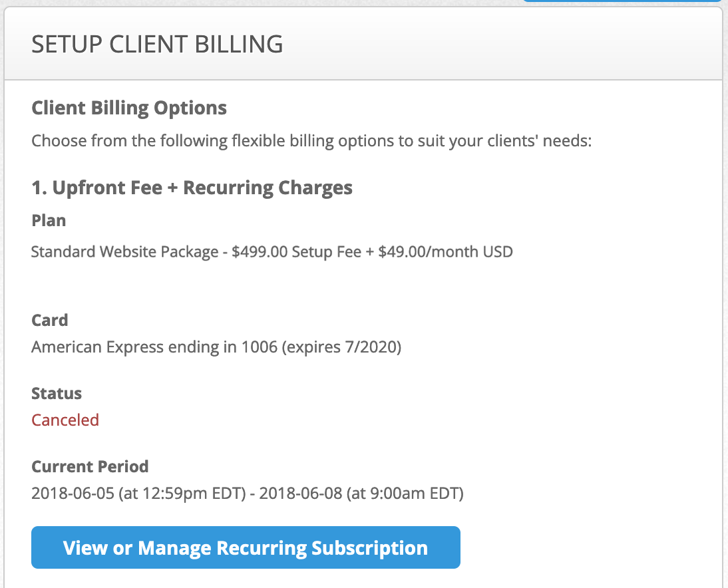Click the card expiry text (expires 7/2020)
This screenshot has height=588, width=728.
[341, 347]
